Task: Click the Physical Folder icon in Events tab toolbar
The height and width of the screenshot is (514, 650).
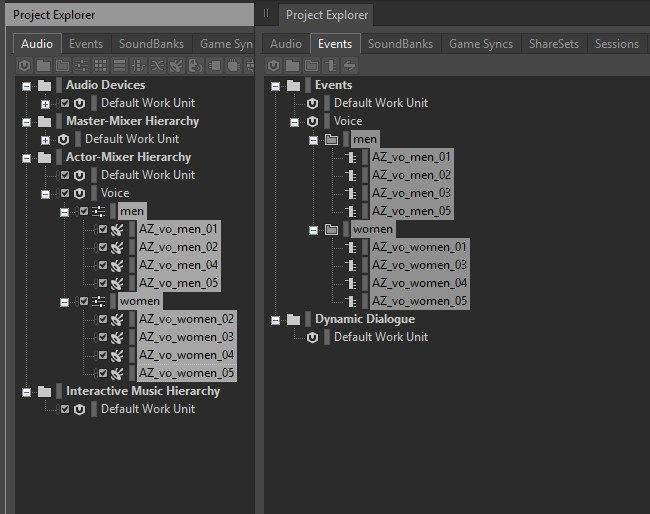Action: pyautogui.click(x=293, y=65)
